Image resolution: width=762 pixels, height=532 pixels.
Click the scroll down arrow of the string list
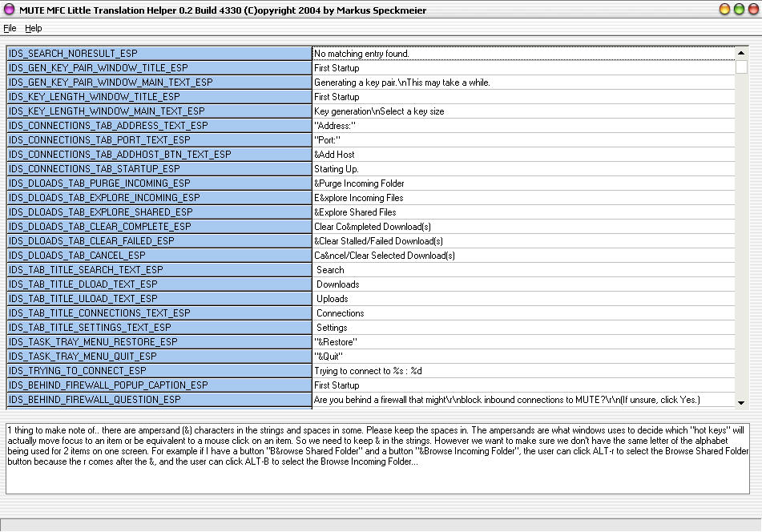click(x=741, y=403)
